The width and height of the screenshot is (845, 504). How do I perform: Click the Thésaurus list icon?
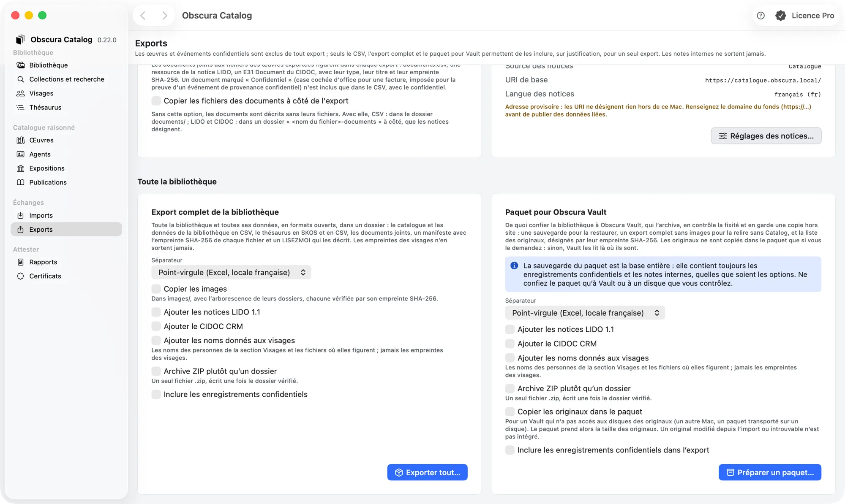tap(20, 107)
